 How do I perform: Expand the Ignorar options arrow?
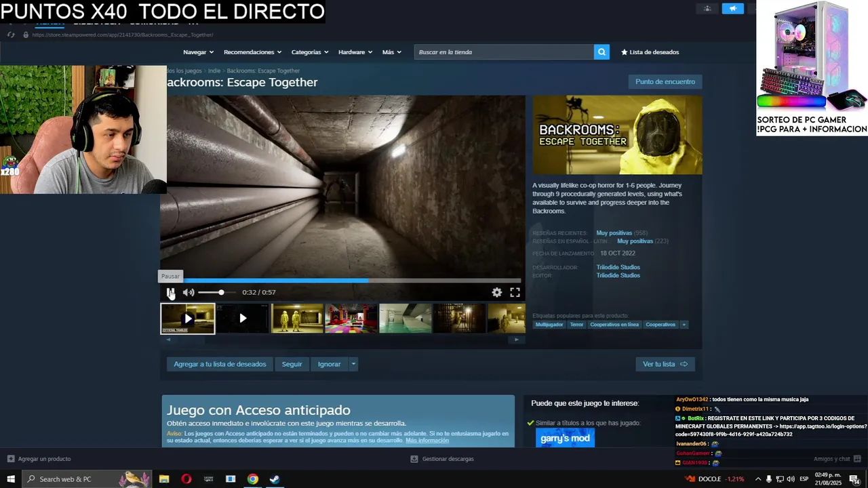[x=353, y=364]
